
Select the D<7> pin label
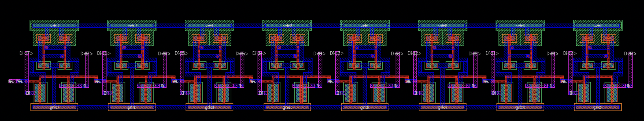click(86, 54)
